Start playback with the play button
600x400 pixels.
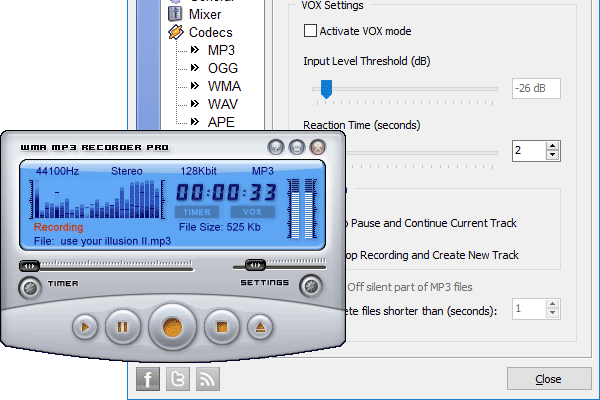pos(85,327)
